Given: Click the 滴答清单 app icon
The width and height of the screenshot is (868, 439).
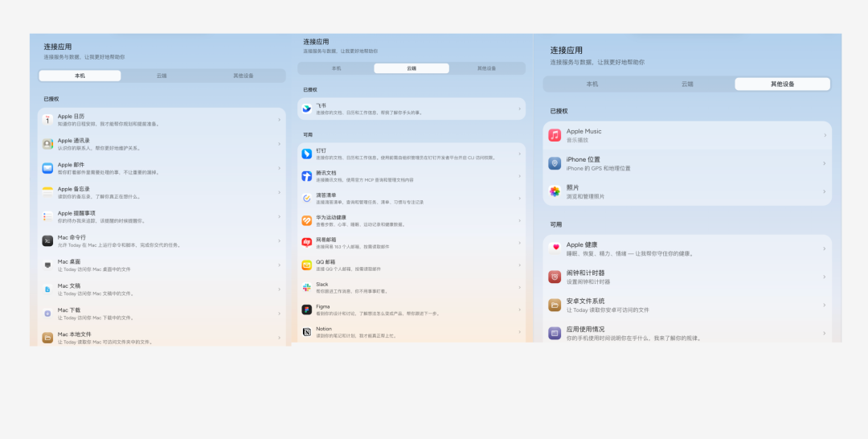Looking at the screenshot, I should [307, 198].
